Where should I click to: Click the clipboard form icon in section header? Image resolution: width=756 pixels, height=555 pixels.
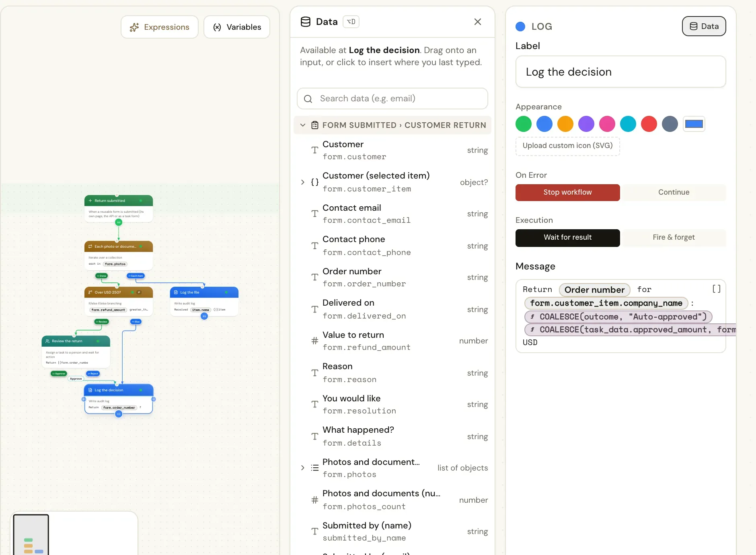pyautogui.click(x=315, y=125)
